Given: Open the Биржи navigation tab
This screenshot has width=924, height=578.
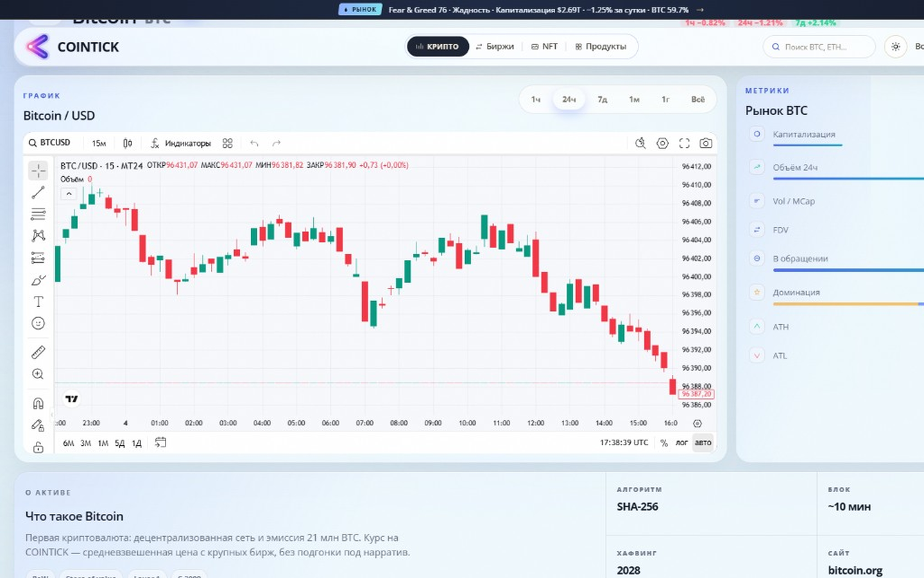Looking at the screenshot, I should (x=495, y=46).
